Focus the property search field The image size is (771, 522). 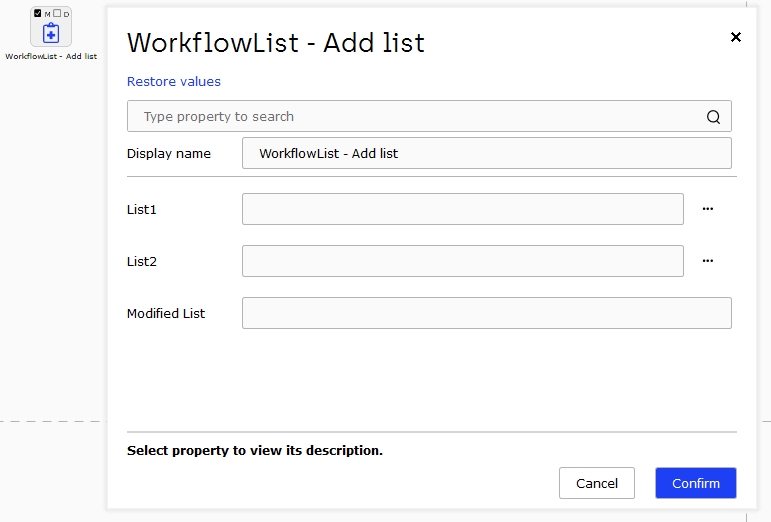tap(429, 116)
